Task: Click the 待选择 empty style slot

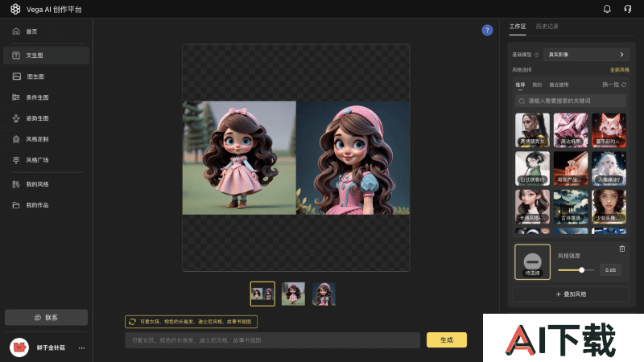Action: [x=532, y=262]
